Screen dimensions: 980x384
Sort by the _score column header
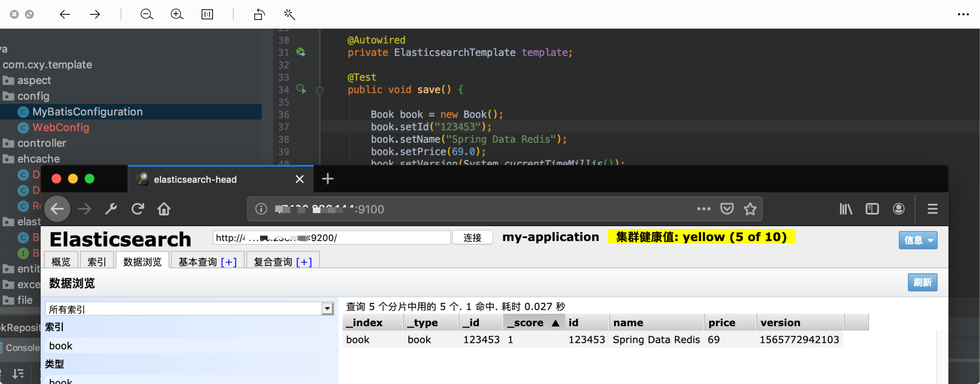pos(533,323)
